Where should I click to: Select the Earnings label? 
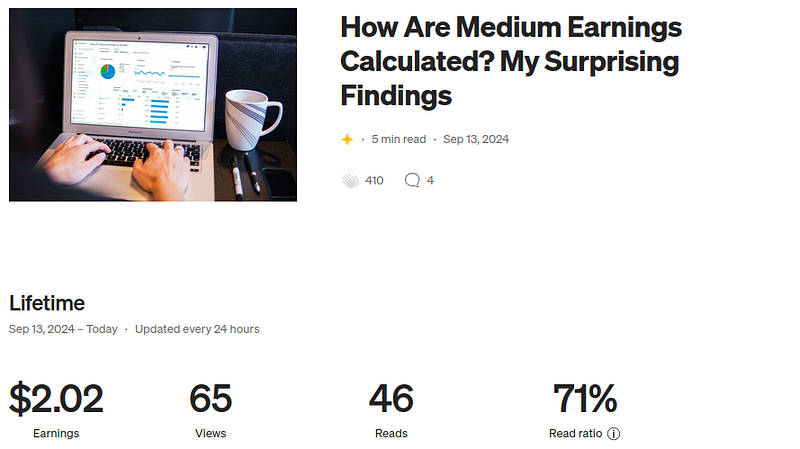[x=56, y=434]
